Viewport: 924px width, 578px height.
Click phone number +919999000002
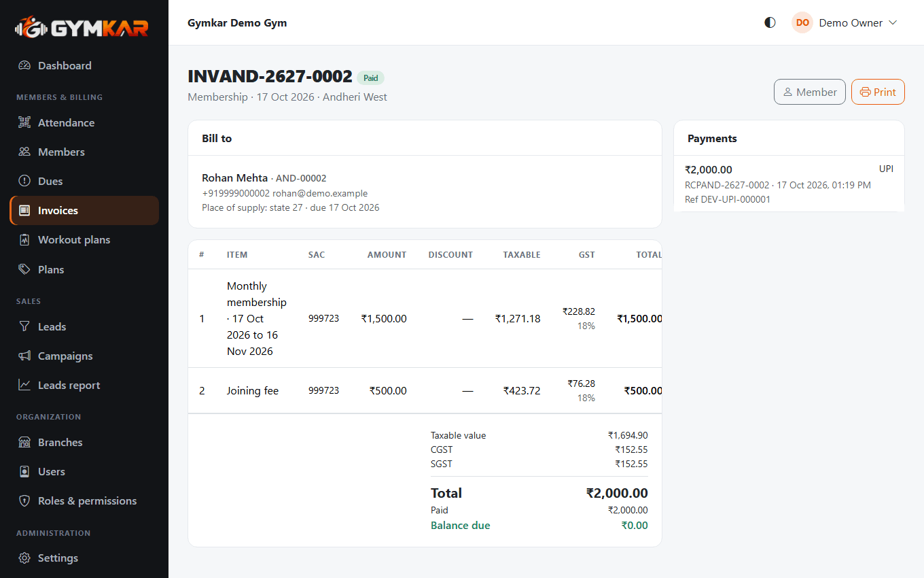tap(236, 194)
